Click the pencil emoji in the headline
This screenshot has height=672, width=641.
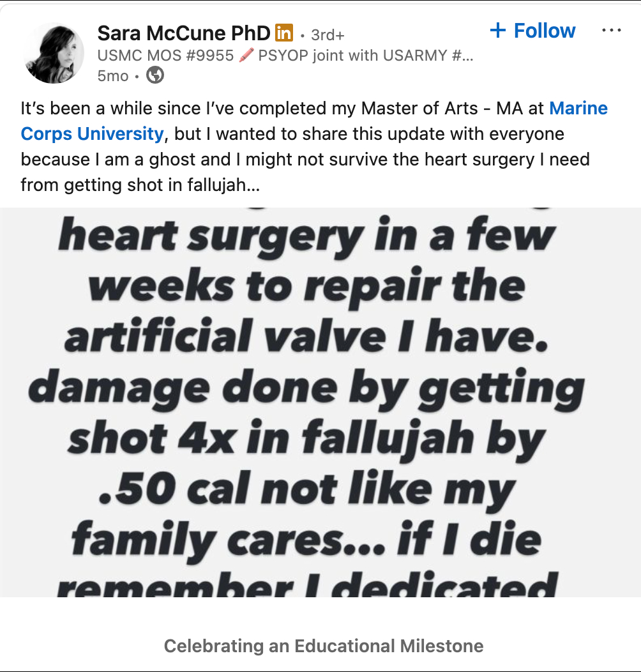[246, 56]
